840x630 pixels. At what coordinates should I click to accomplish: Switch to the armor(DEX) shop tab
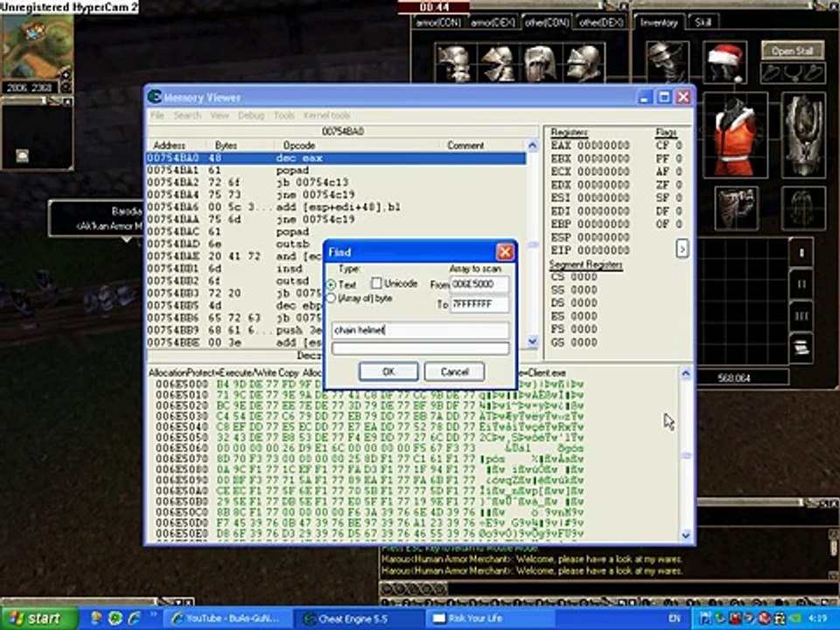(x=493, y=23)
